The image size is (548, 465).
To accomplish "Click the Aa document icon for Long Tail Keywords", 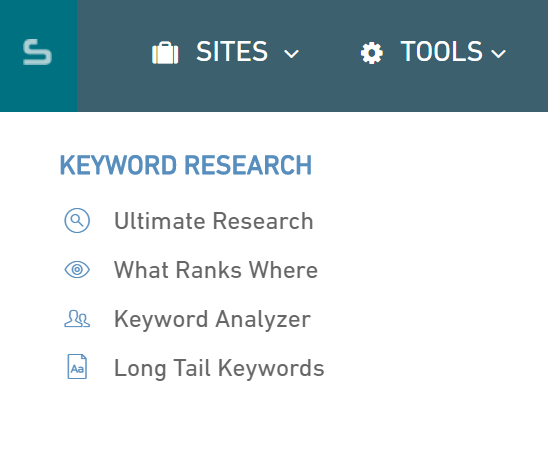I will pyautogui.click(x=77, y=366).
